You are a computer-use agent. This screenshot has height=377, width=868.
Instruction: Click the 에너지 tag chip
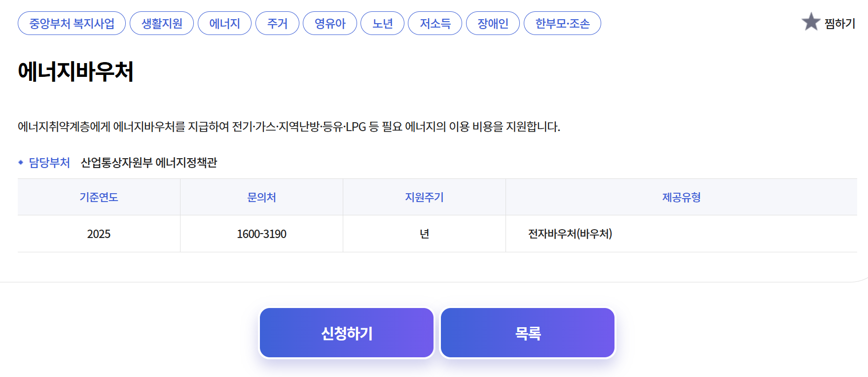(224, 24)
